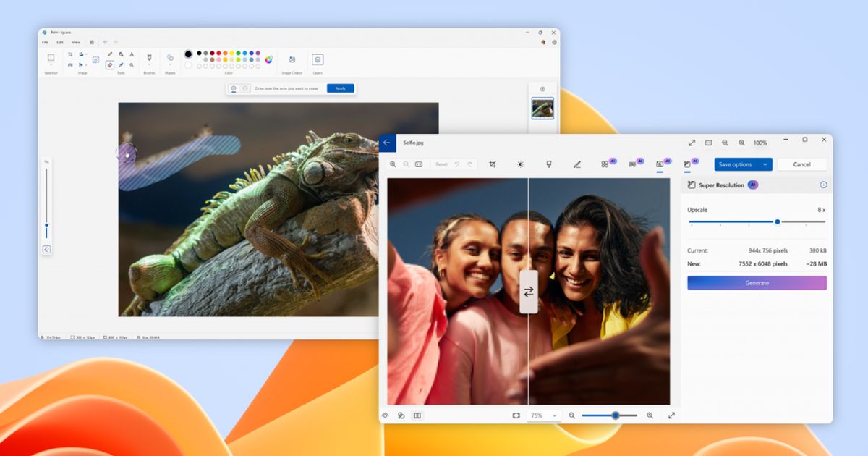Select the Crop tool in Paint's Image group
868x456 pixels.
70,54
